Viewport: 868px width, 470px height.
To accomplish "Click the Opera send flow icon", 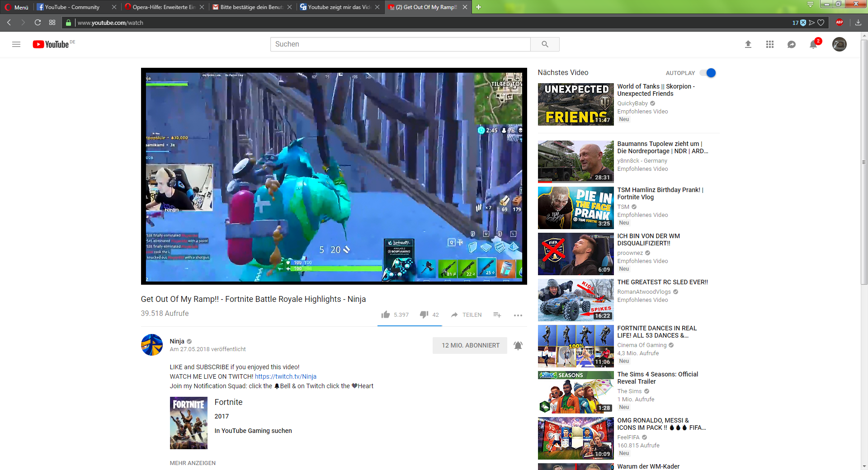I will [812, 22].
